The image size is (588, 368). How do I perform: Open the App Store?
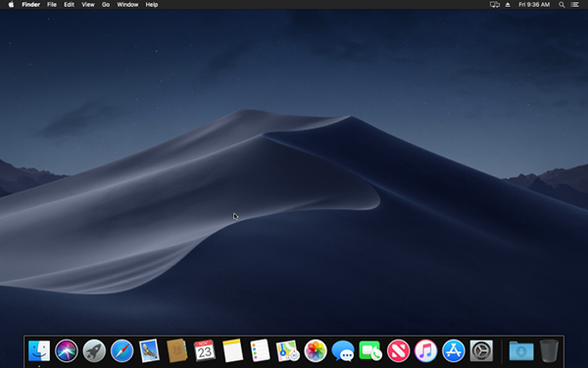454,350
